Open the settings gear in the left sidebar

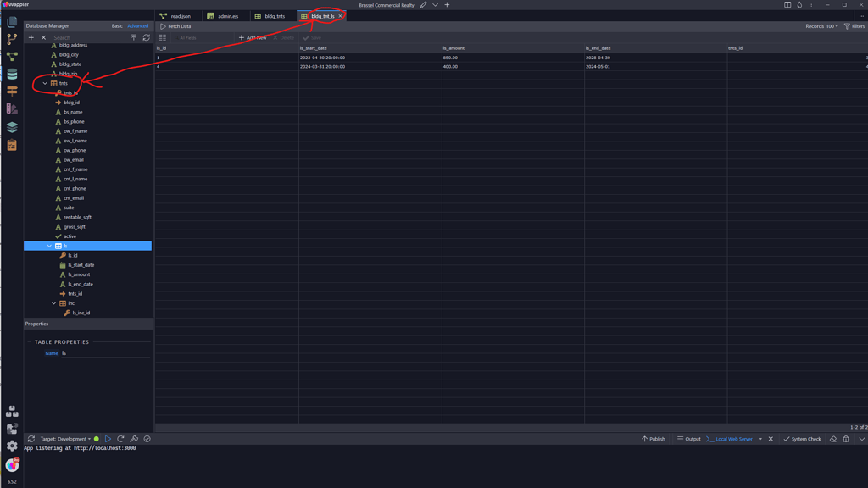pos(12,446)
